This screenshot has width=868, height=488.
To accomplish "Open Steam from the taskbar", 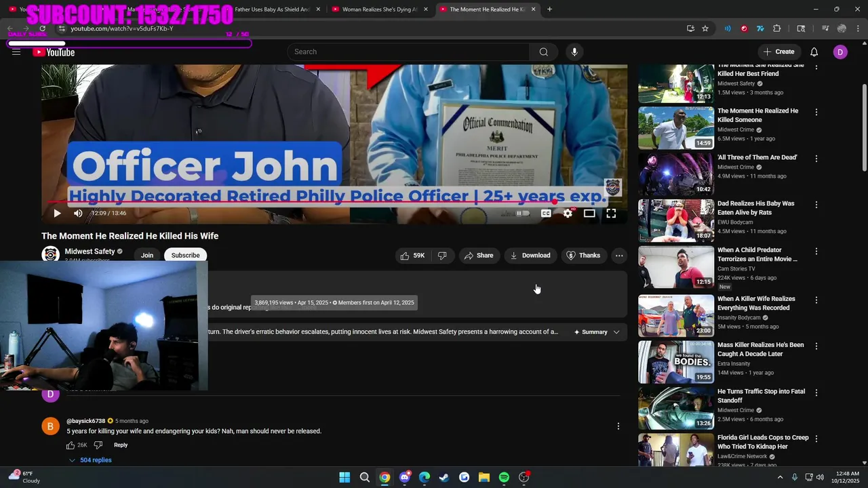I will click(x=444, y=478).
